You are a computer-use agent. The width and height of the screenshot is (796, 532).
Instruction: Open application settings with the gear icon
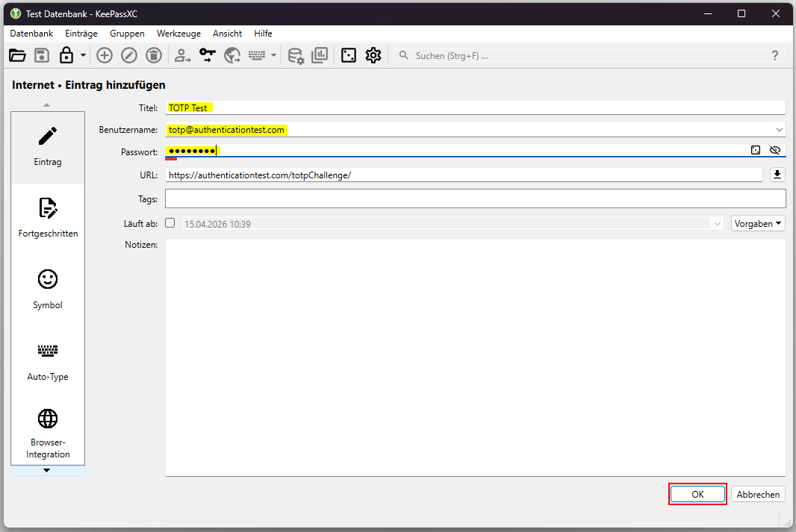coord(373,55)
